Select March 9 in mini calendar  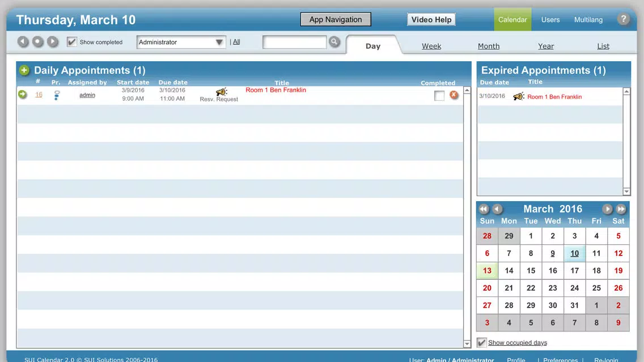(552, 253)
